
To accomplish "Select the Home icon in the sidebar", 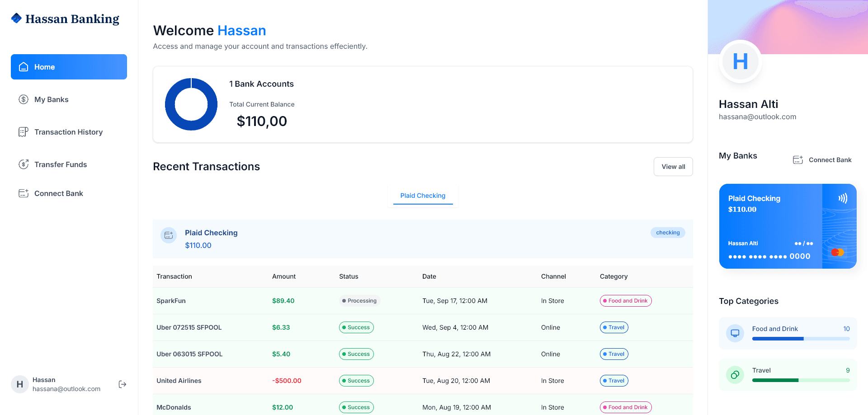I will (24, 66).
